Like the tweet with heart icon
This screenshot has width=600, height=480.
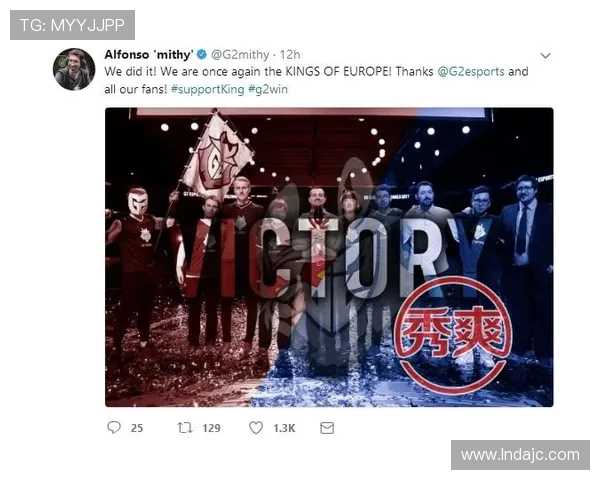[256, 428]
